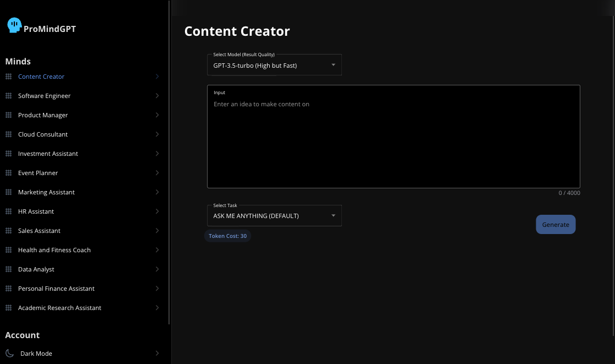Screen dimensions: 615x364
Task: Open the Select Task dropdown
Action: click(274, 216)
